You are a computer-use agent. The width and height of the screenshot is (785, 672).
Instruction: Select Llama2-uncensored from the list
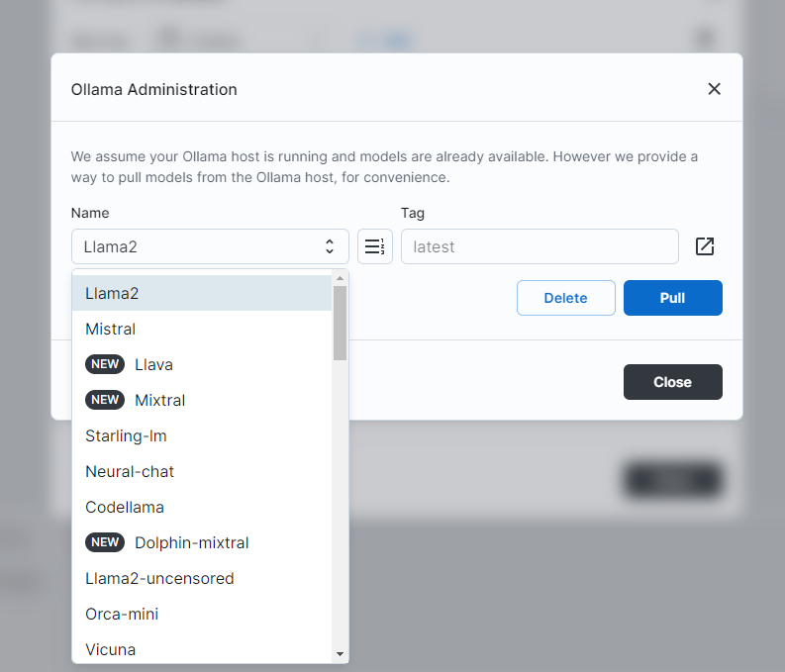pyautogui.click(x=202, y=578)
